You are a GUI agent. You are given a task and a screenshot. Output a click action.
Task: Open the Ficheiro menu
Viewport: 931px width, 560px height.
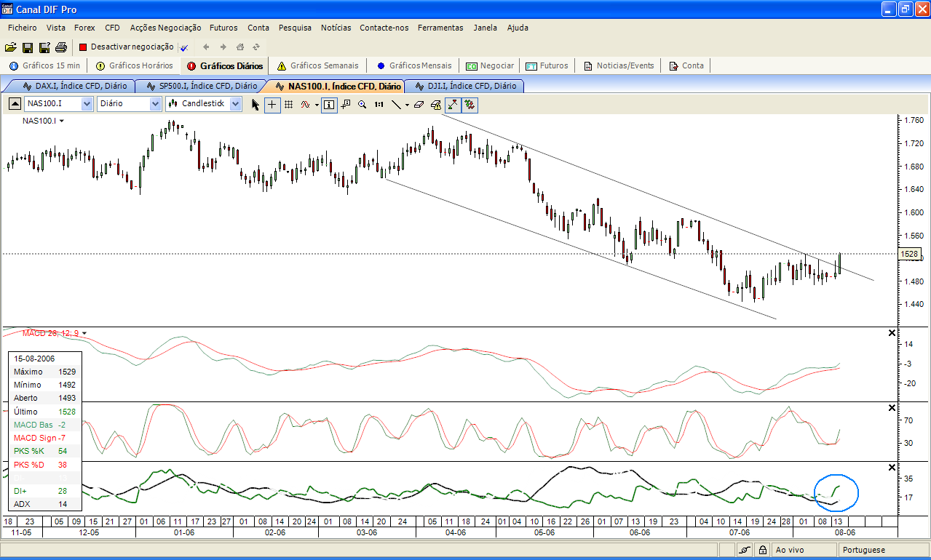(x=23, y=28)
